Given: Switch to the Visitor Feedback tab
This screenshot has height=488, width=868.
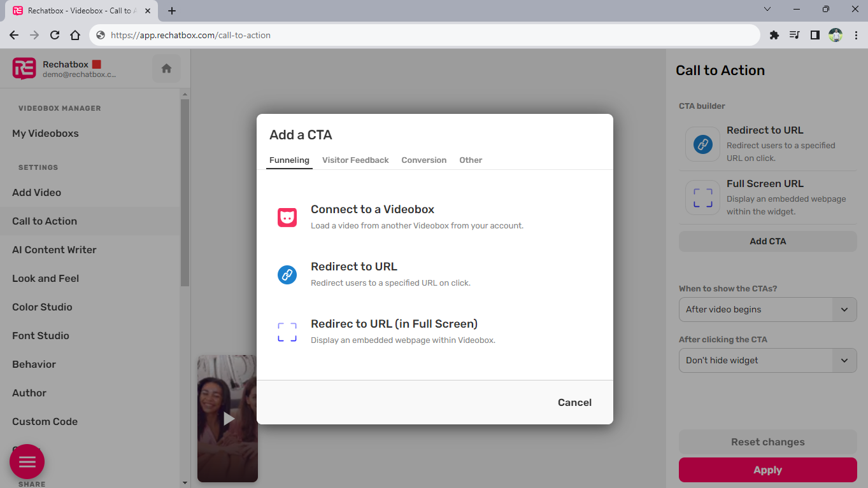Looking at the screenshot, I should point(355,160).
